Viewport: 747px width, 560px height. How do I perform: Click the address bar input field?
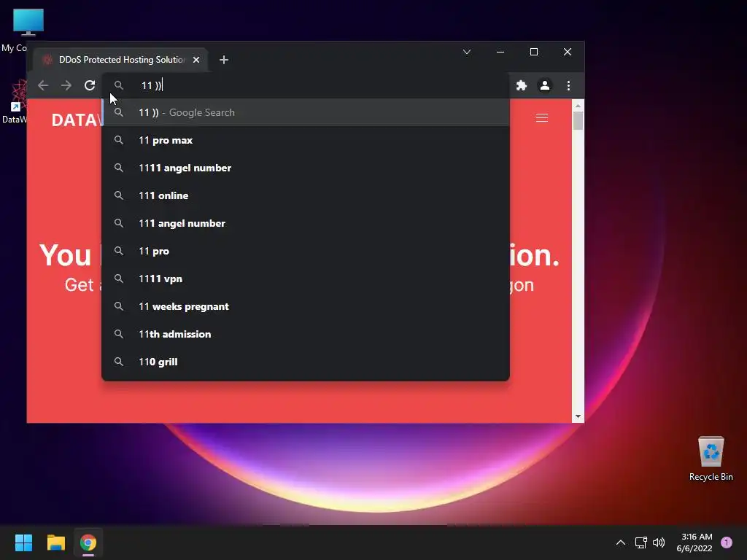[305, 85]
